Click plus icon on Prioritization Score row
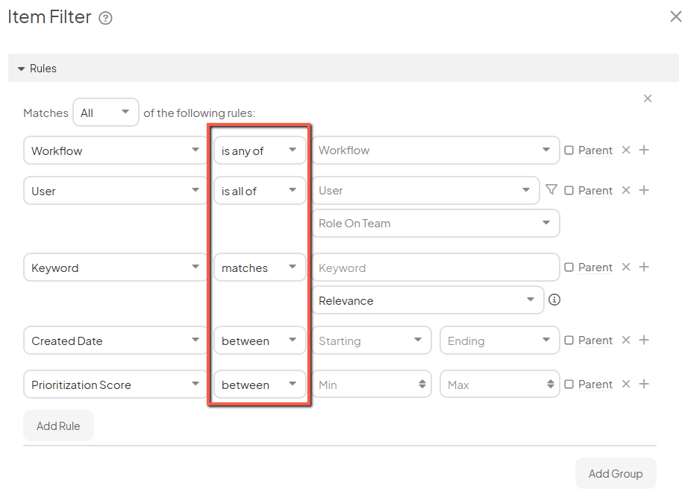 (x=644, y=384)
